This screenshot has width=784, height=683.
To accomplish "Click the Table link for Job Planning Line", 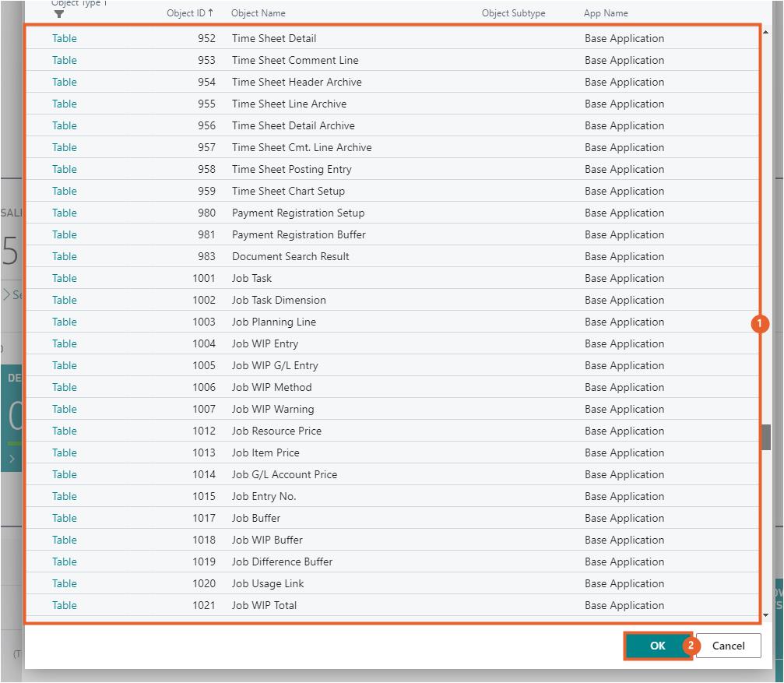I will (x=65, y=322).
